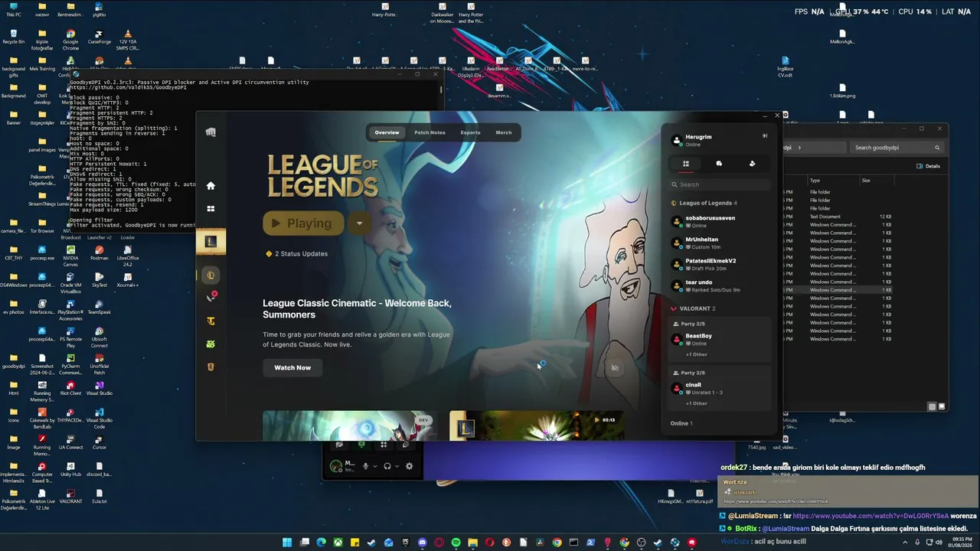
Task: Open the Ahri news thumbnail with DEV badge
Action: (348, 426)
